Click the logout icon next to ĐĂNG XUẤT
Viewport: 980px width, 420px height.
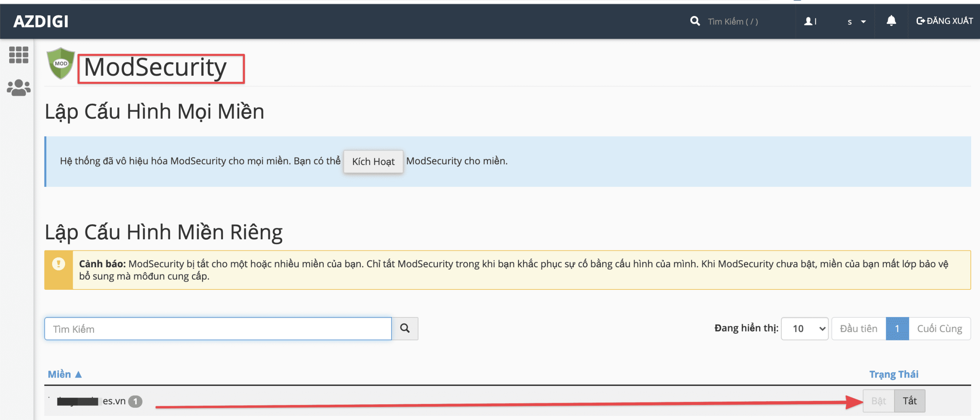click(920, 21)
